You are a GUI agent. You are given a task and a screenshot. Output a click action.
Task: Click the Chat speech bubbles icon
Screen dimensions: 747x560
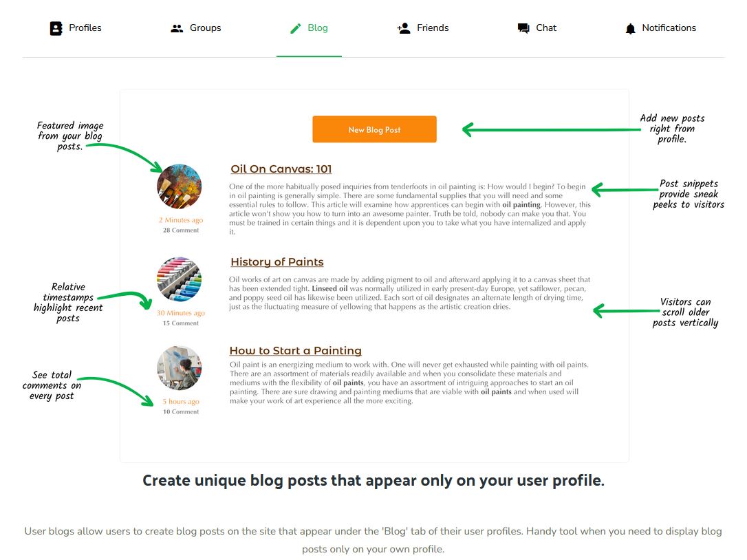click(x=523, y=29)
